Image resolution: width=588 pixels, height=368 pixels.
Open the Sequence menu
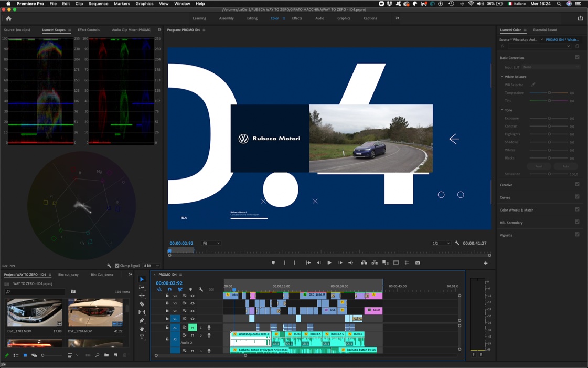click(98, 4)
